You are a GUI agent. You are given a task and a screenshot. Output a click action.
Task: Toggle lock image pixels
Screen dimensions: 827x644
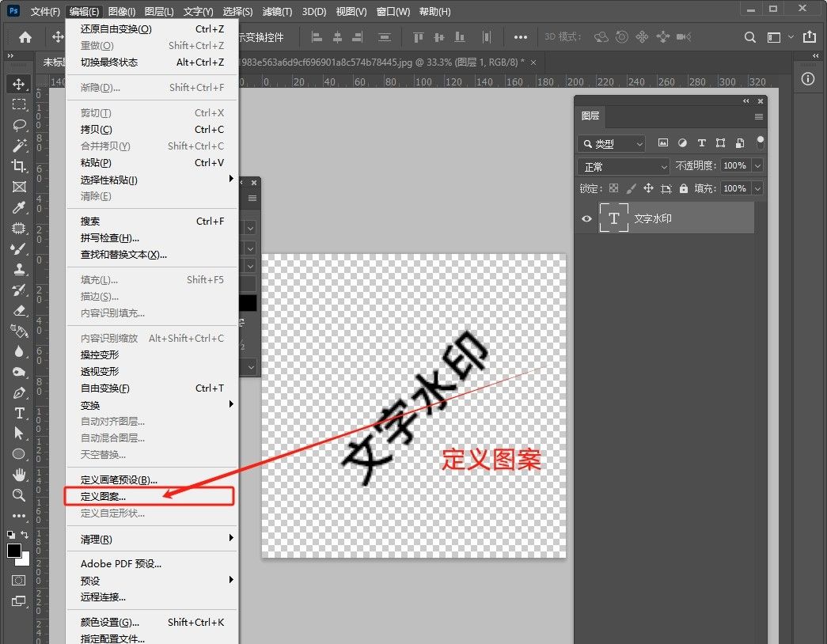[631, 188]
